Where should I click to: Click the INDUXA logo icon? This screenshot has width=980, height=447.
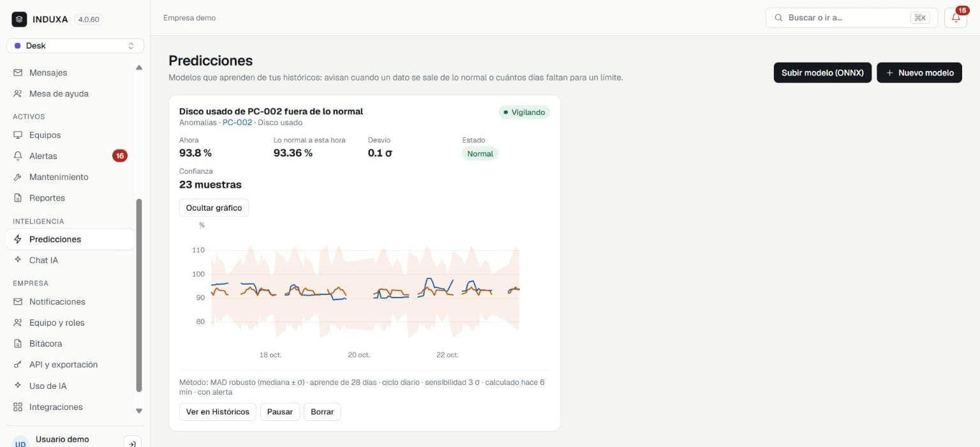20,19
